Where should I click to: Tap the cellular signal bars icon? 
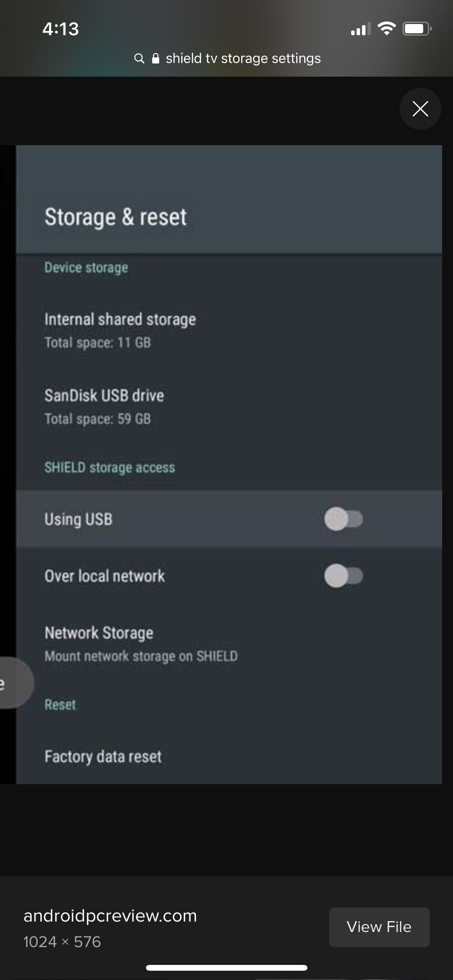(360, 29)
